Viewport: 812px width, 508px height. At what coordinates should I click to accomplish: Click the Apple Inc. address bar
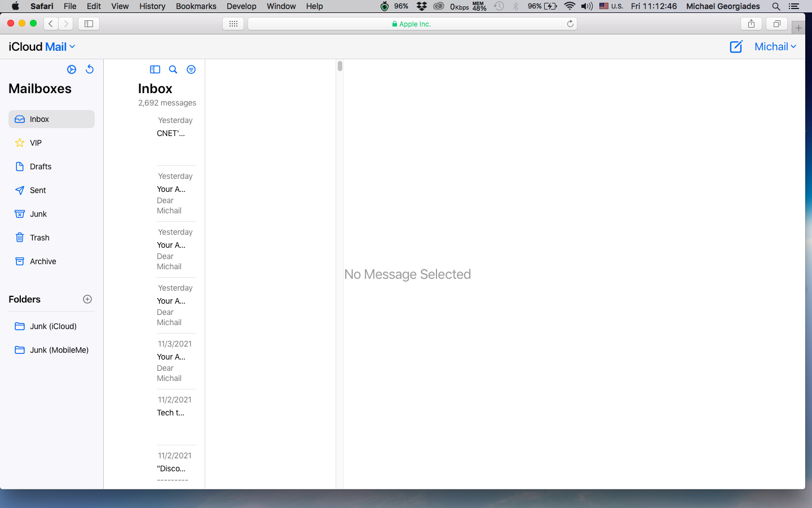[x=412, y=24]
